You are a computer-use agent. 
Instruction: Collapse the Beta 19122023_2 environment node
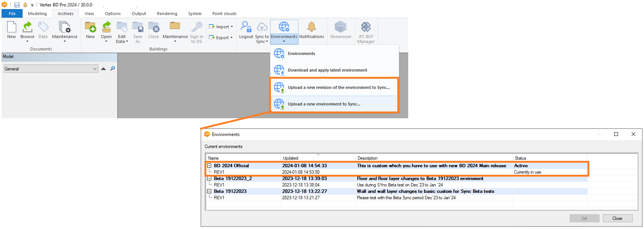209,179
